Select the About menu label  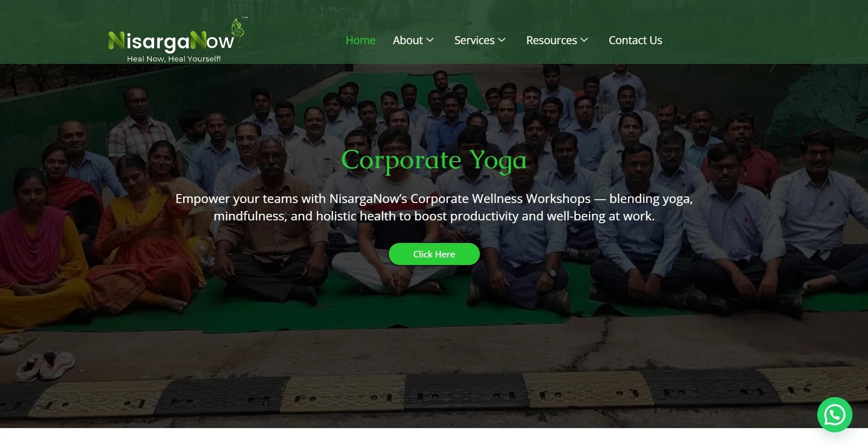coord(408,40)
